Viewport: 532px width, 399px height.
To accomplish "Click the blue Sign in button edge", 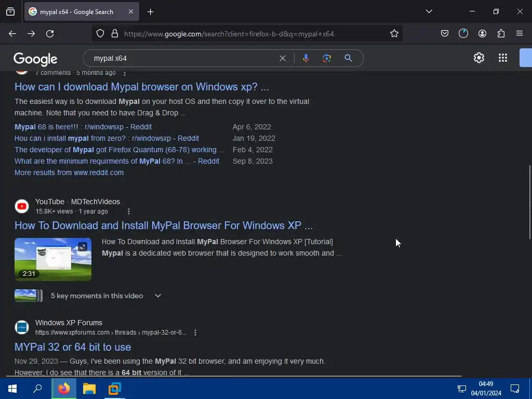I will click(x=526, y=58).
